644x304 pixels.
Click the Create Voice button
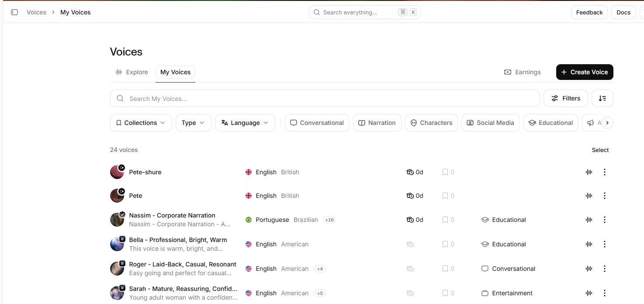(x=585, y=72)
